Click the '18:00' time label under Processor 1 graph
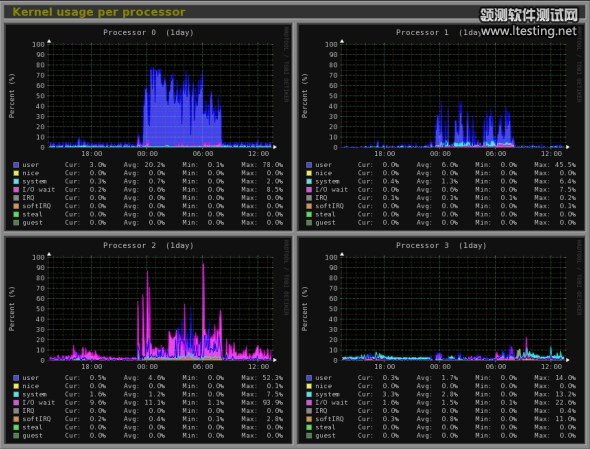 tap(385, 154)
